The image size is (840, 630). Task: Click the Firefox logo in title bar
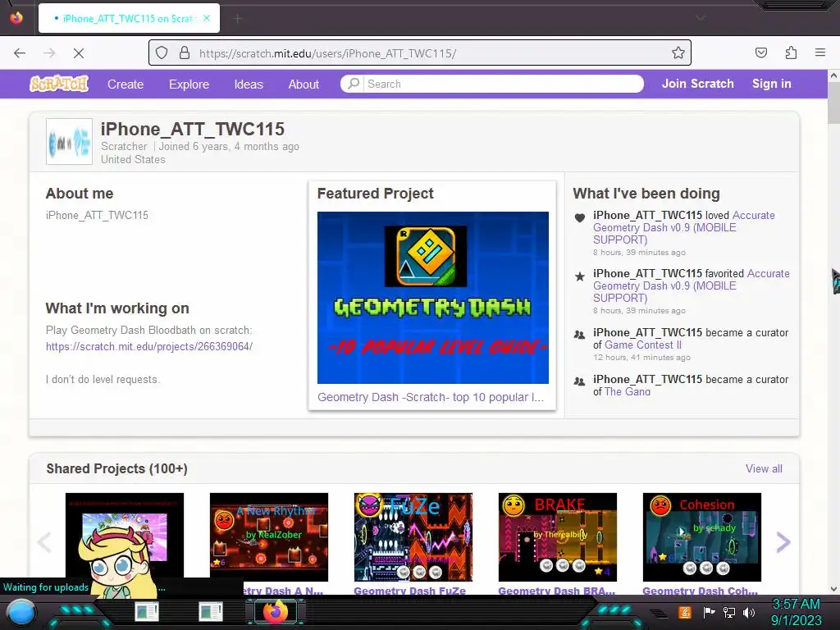(16, 18)
